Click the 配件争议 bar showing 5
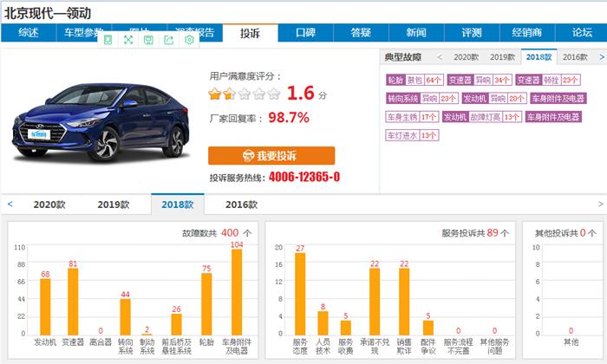The width and height of the screenshot is (607, 364). 428,328
